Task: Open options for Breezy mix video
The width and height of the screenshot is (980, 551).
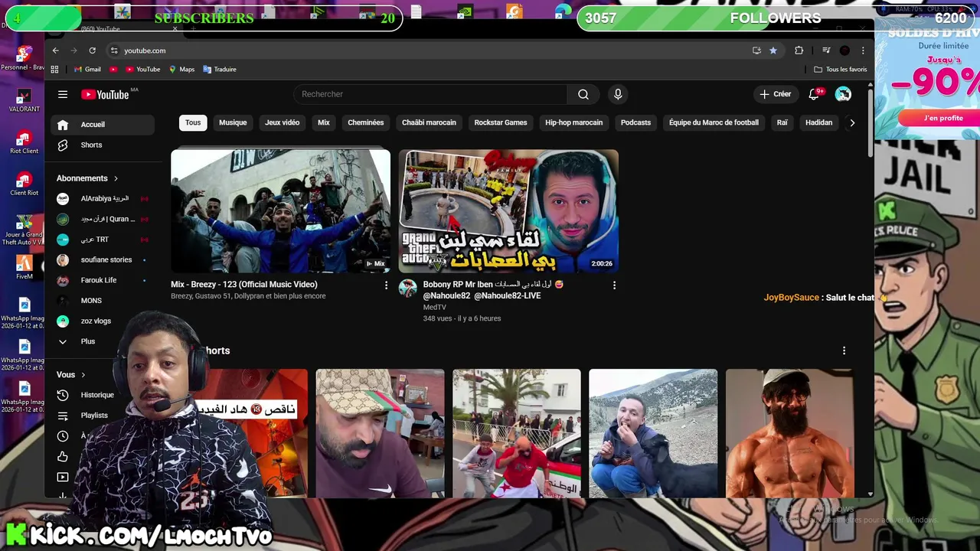Action: coord(386,285)
